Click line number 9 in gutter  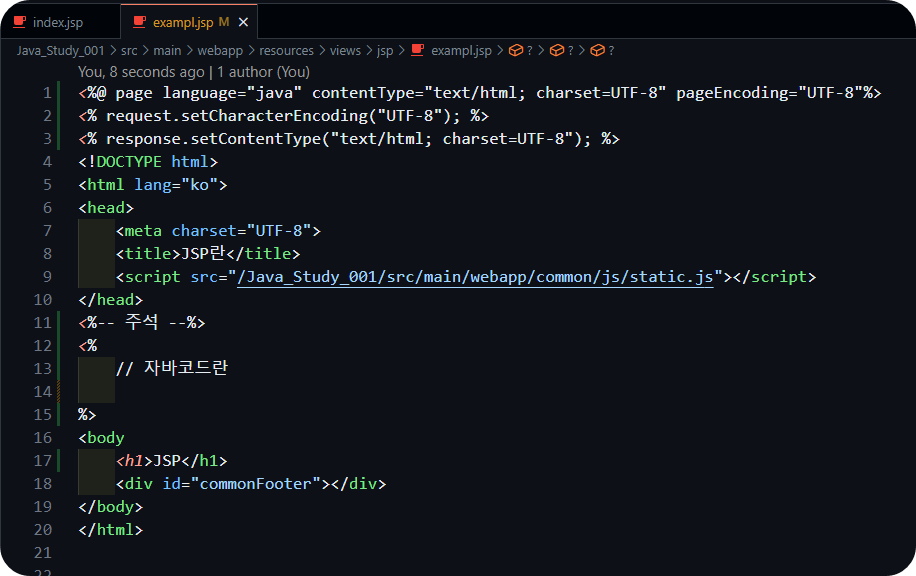click(47, 277)
